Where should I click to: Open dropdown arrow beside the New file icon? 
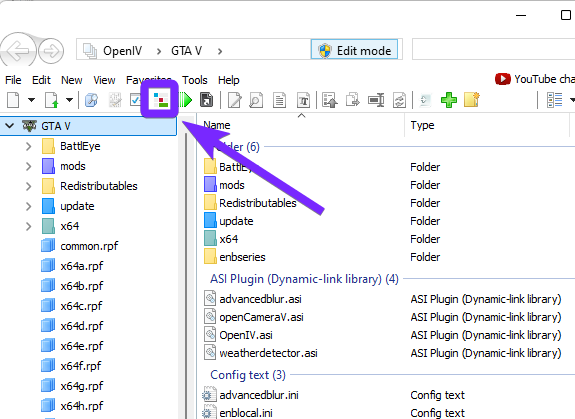click(x=32, y=100)
